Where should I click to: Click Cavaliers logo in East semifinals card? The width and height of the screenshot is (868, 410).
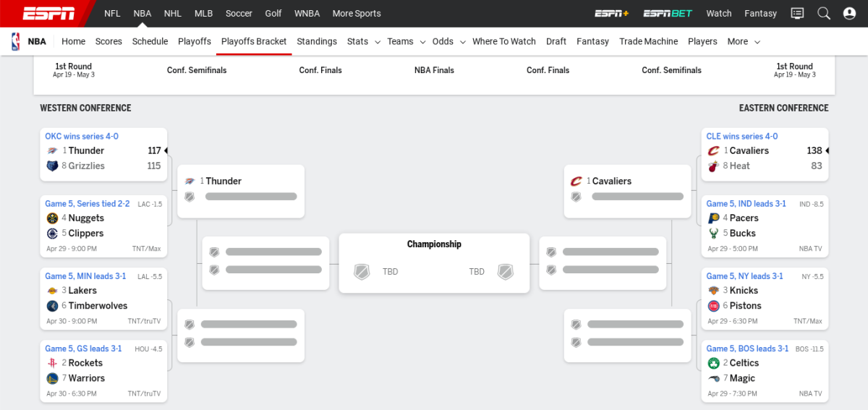[576, 181]
